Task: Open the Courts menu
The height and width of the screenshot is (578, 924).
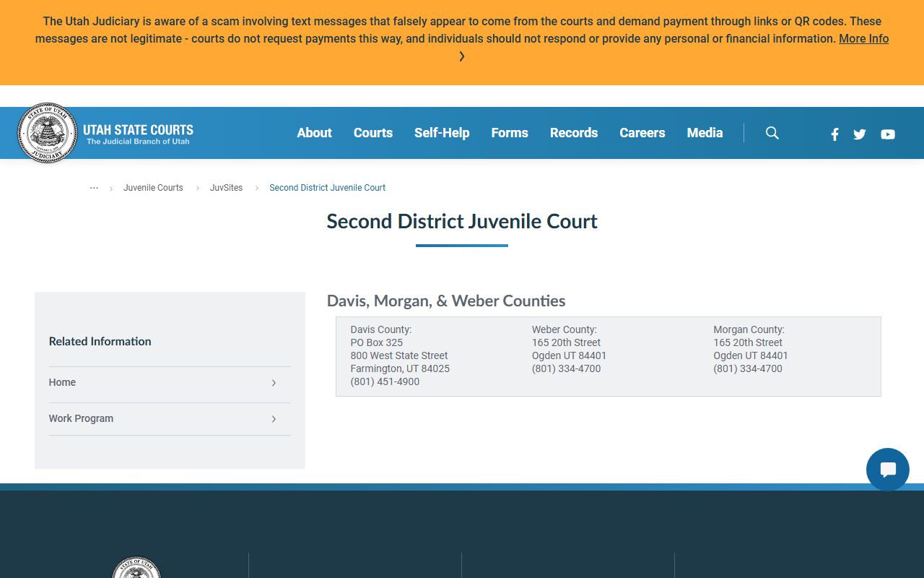Action: [x=373, y=133]
